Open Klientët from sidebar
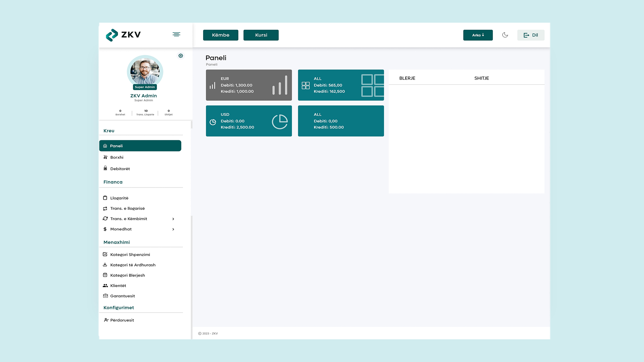The image size is (644, 362). [x=118, y=286]
